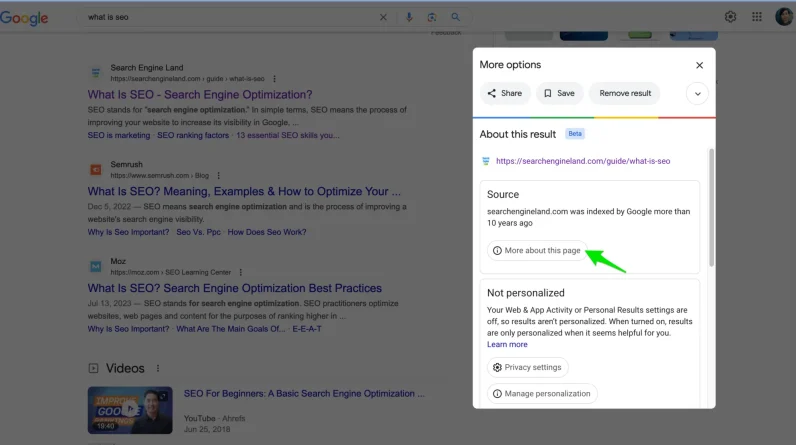Open Moz Why Is Seo Important? sitelink
Image resolution: width=796 pixels, height=445 pixels.
point(128,329)
